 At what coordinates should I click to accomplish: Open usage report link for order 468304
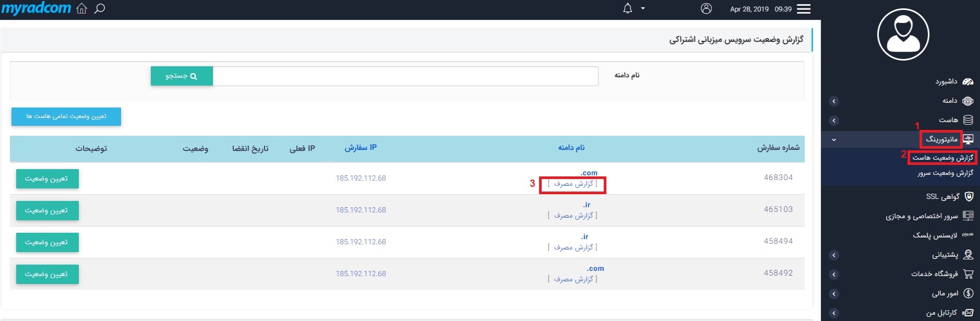[573, 184]
